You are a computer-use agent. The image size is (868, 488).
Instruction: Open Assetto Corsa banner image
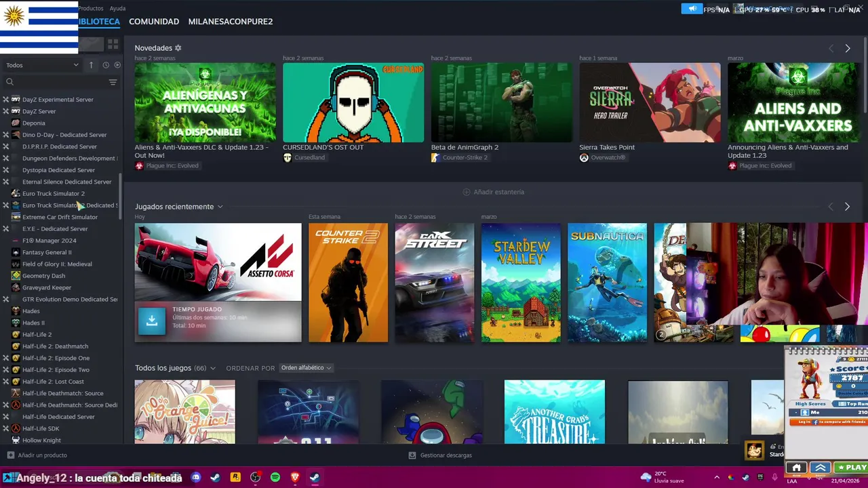(x=218, y=262)
